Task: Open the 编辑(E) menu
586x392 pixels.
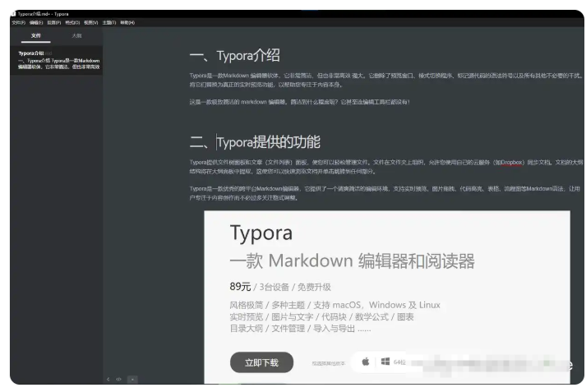Action: tap(36, 23)
